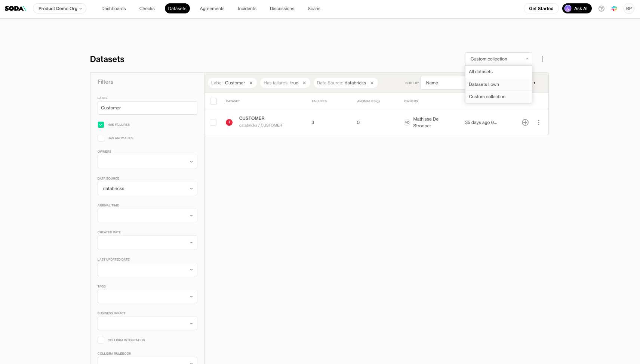Image resolution: width=640 pixels, height=364 pixels.
Task: Open page options menu beside collection selector
Action: 542,59
